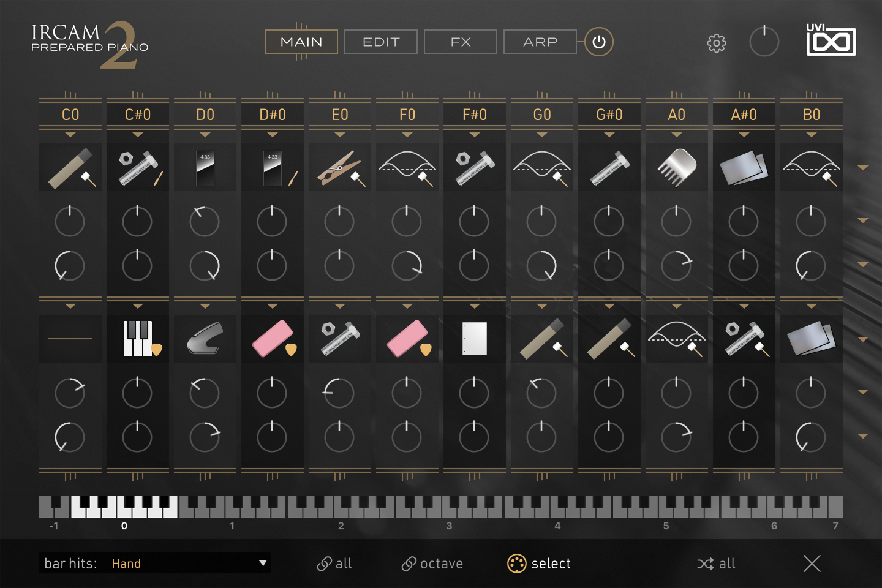The width and height of the screenshot is (882, 588).
Task: Click the B0 lower second knob
Action: coord(811,437)
